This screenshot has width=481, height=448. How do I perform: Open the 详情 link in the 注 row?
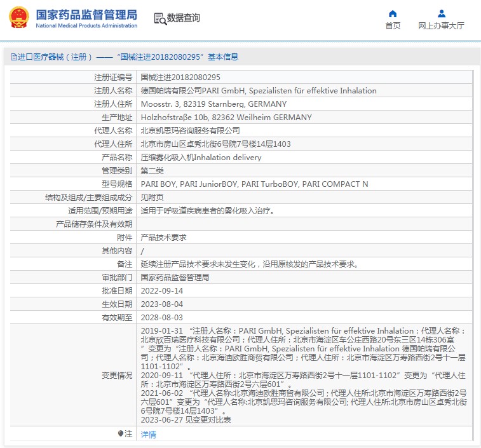coord(148,435)
